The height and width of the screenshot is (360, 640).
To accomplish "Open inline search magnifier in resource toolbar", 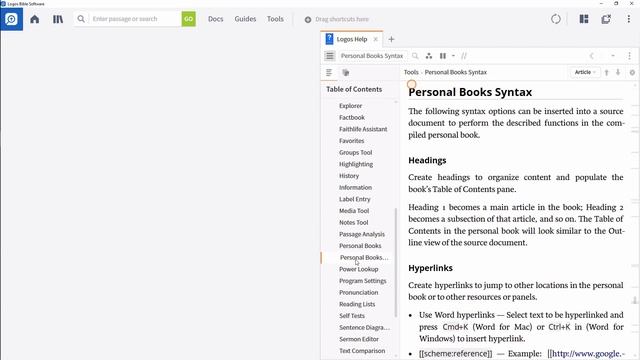I will tap(415, 56).
